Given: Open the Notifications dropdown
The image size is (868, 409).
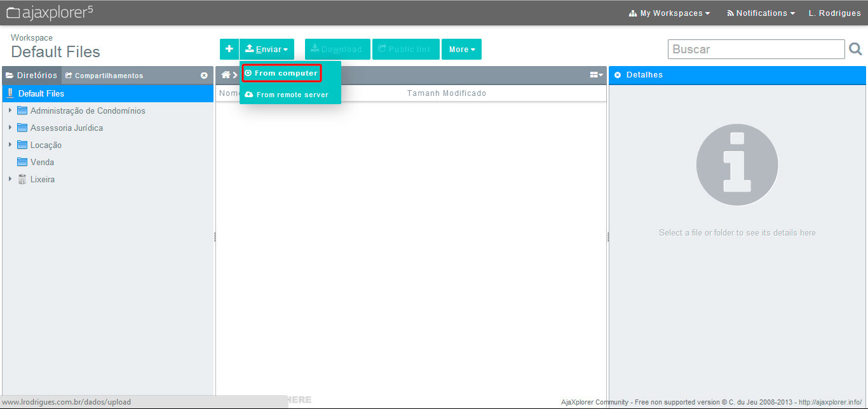Looking at the screenshot, I should pos(761,13).
